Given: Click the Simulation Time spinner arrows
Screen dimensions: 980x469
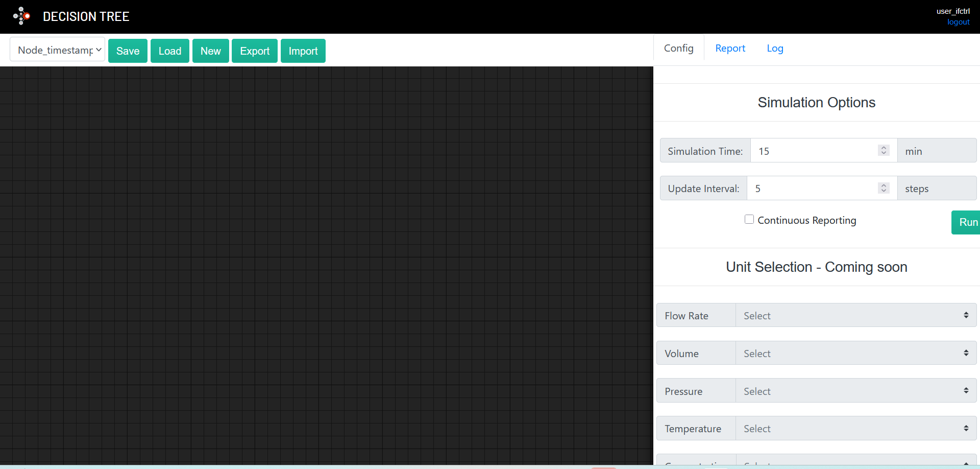Looking at the screenshot, I should click(x=884, y=150).
